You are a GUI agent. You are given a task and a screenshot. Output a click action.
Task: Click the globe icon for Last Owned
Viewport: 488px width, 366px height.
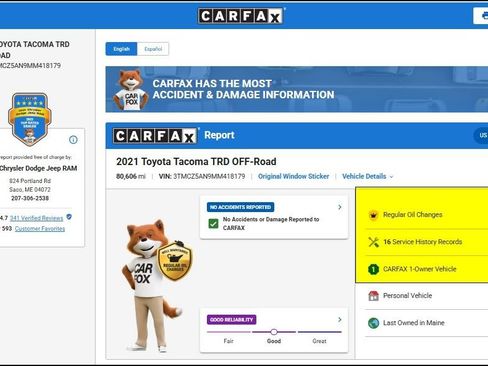(x=373, y=323)
